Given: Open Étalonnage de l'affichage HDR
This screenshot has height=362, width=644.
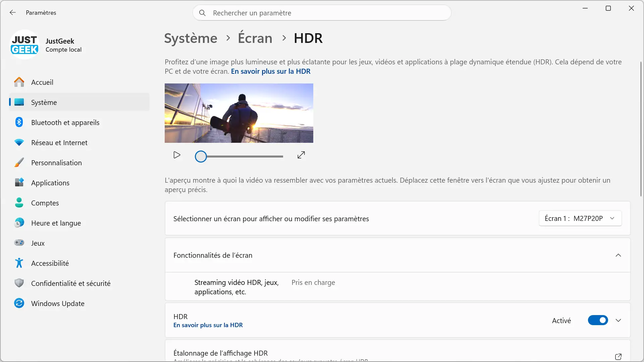Looking at the screenshot, I should (x=398, y=351).
